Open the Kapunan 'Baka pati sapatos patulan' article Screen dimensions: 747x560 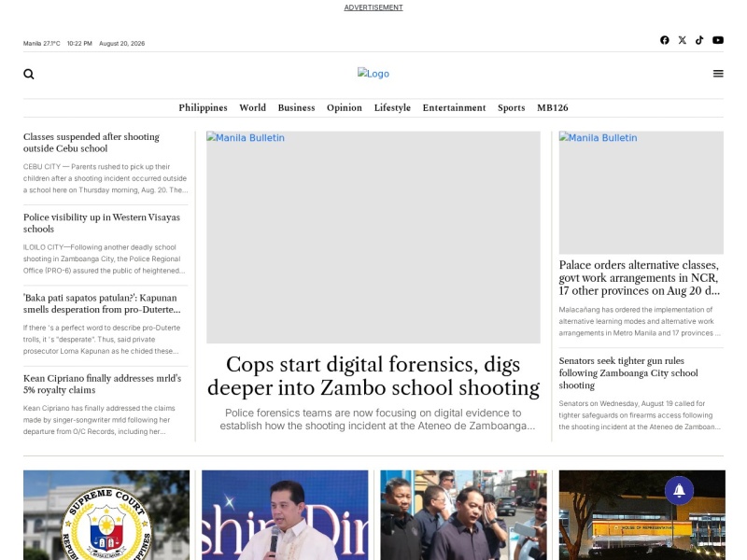(x=102, y=303)
